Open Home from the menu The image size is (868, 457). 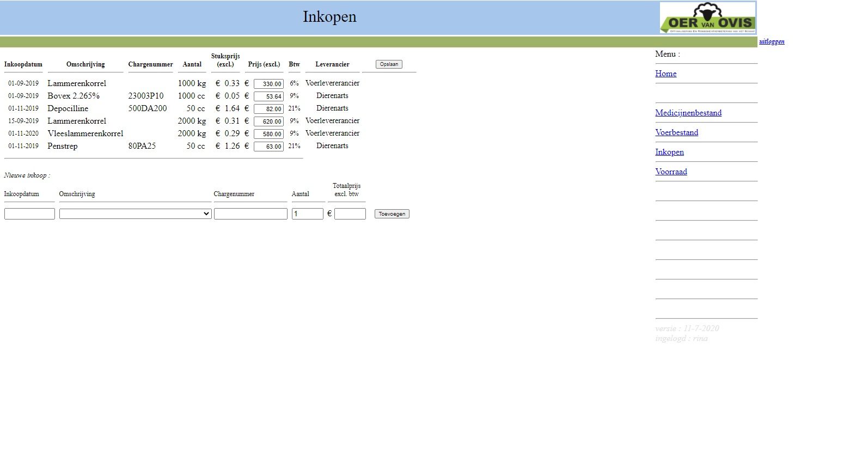(665, 74)
